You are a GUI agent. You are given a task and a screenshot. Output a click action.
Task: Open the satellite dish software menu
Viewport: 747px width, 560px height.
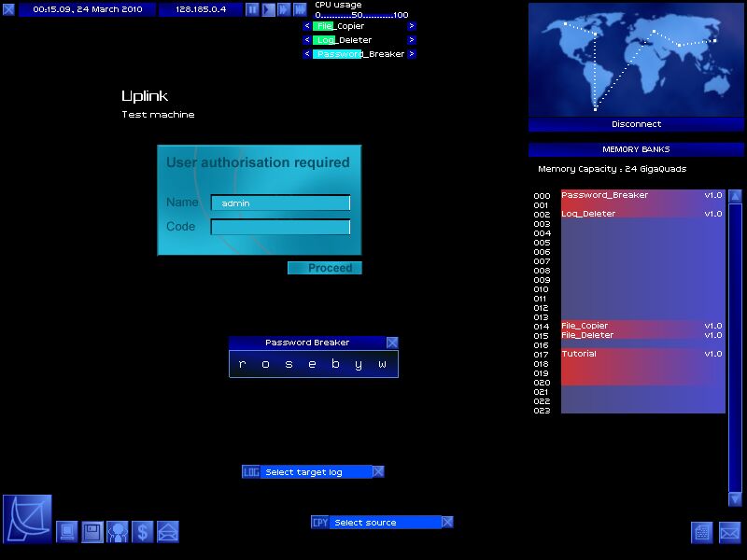pos(27,519)
